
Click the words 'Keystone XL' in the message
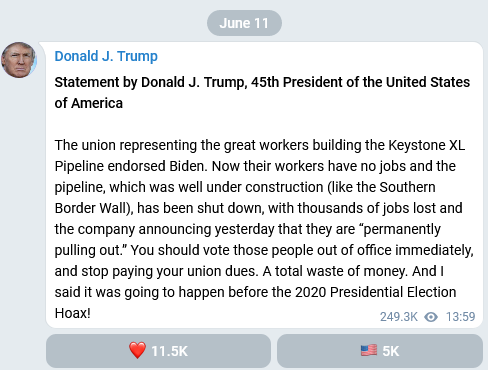426,145
